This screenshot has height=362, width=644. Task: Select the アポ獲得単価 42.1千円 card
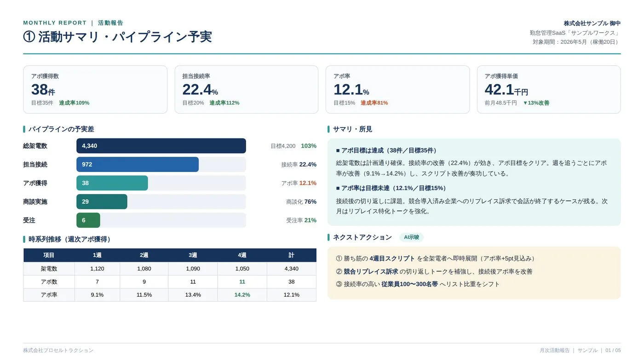pyautogui.click(x=549, y=89)
